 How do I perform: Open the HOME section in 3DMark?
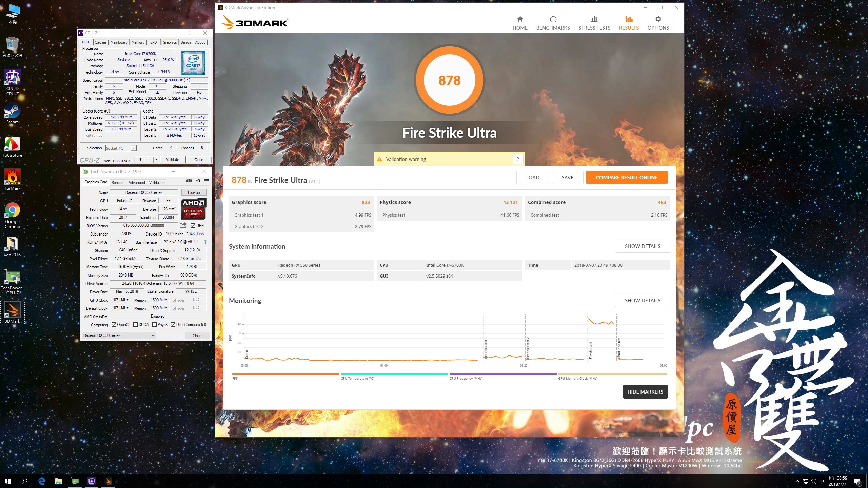click(x=520, y=23)
